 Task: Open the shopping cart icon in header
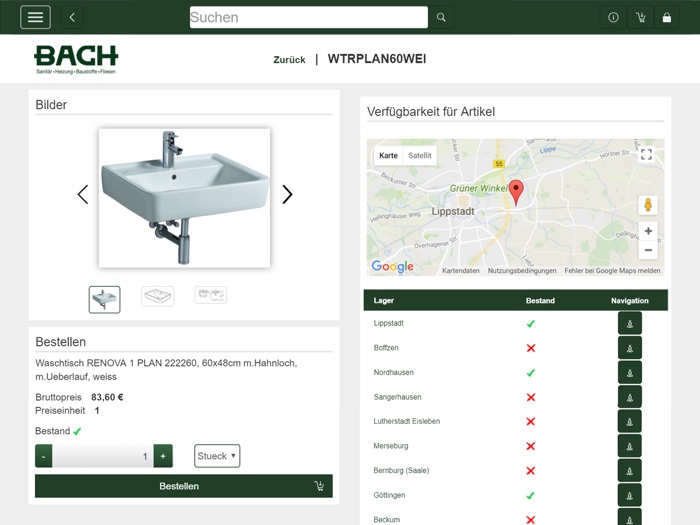coord(641,17)
